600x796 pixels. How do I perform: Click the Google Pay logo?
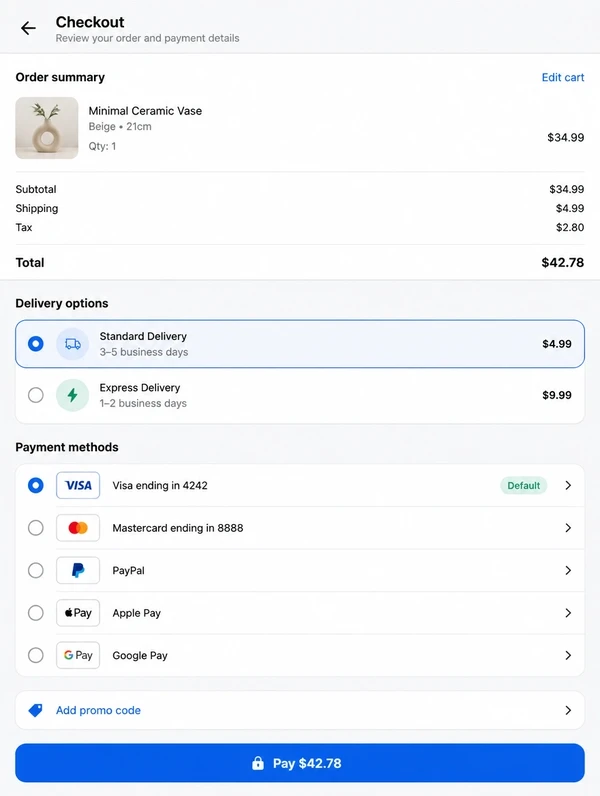click(78, 655)
